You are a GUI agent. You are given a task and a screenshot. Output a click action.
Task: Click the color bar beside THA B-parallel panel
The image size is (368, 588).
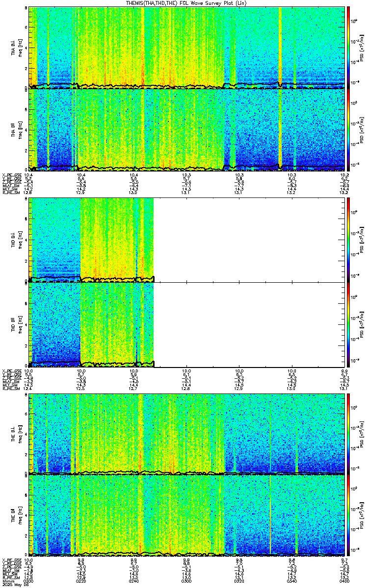pyautogui.click(x=349, y=130)
